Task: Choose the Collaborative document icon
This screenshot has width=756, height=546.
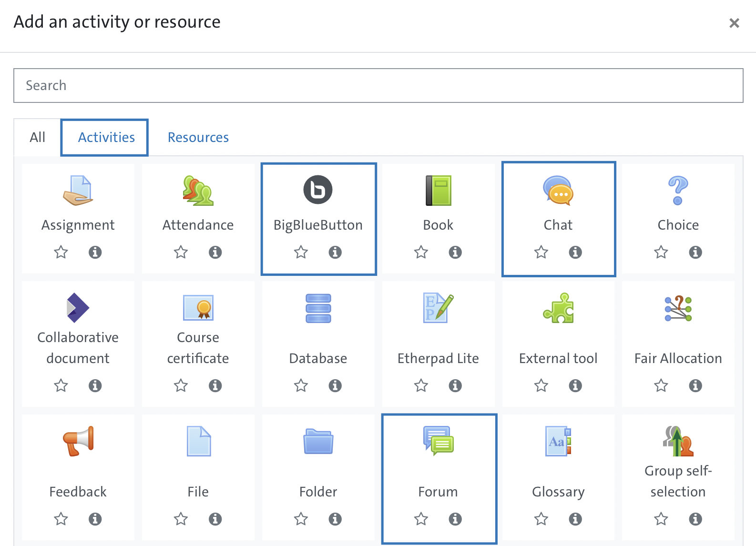Action: click(x=78, y=307)
